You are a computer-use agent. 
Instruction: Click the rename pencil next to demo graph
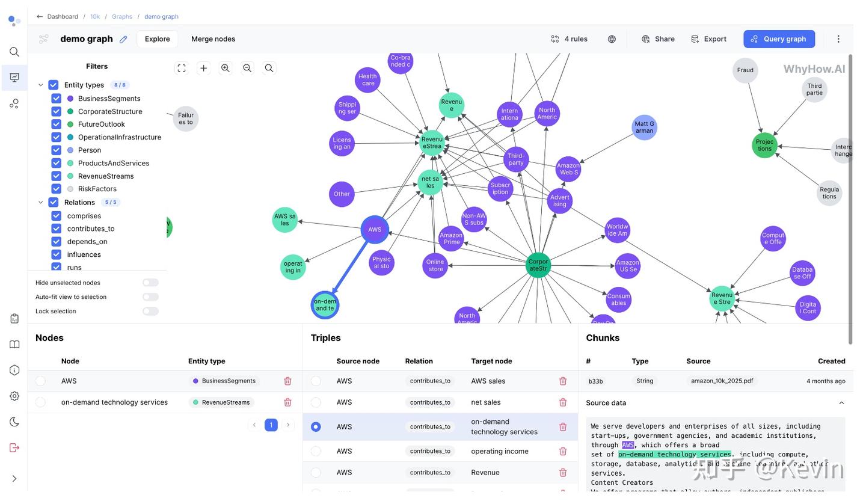(x=124, y=38)
